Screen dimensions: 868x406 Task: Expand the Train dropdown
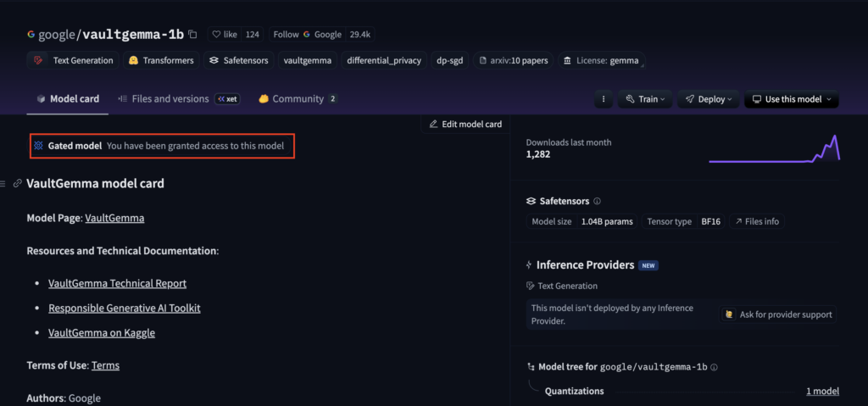[645, 99]
